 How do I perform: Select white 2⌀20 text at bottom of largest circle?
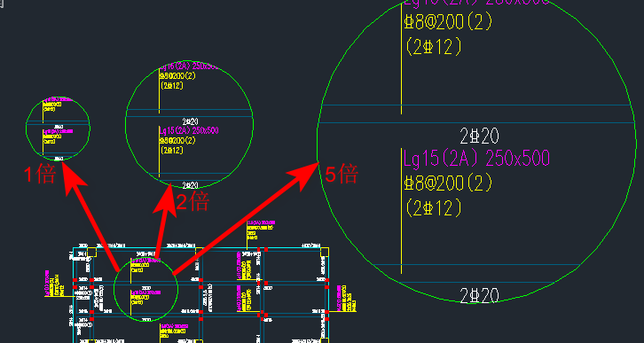[x=479, y=295]
